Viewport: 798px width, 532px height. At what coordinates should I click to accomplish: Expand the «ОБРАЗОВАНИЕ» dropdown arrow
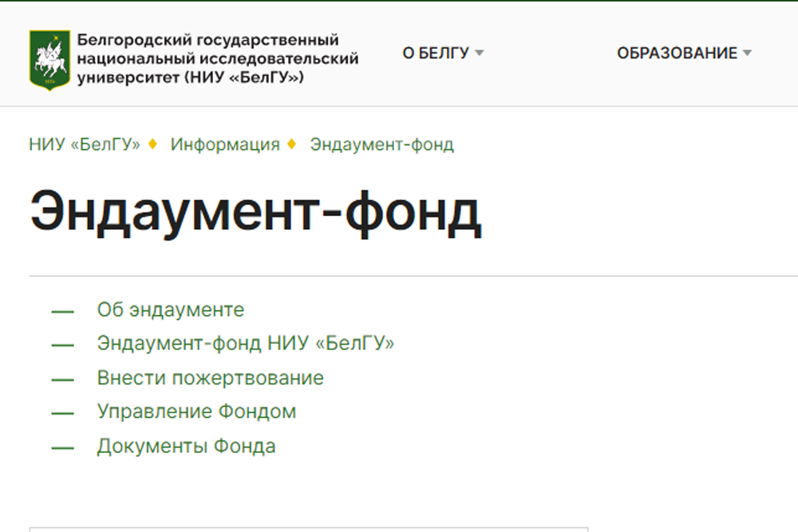click(x=747, y=53)
